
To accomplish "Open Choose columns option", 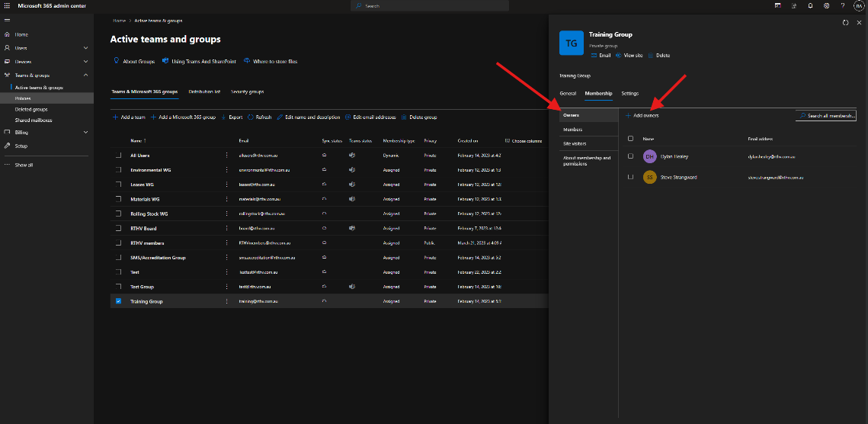I will (523, 141).
